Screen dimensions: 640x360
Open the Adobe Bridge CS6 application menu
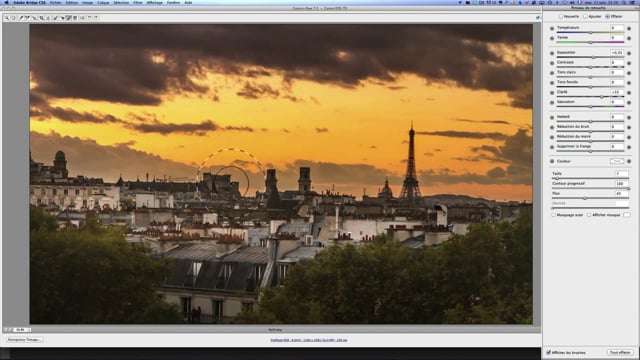pos(29,2)
